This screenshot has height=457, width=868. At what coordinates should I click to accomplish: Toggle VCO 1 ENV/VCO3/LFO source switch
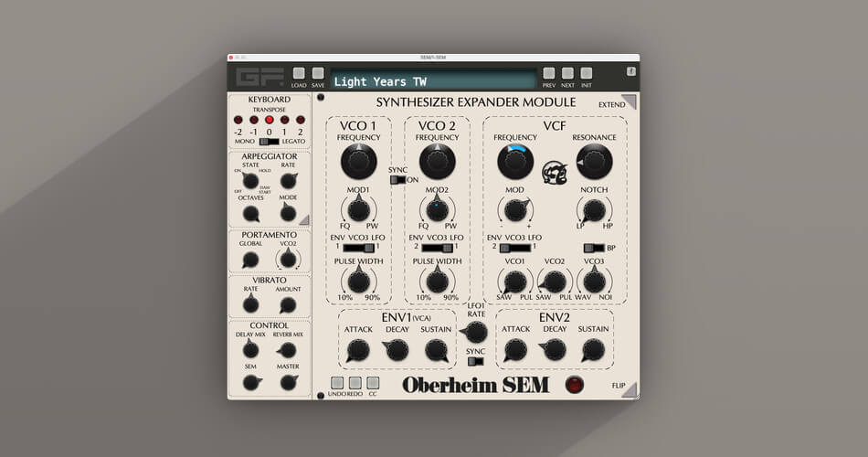[x=359, y=249]
